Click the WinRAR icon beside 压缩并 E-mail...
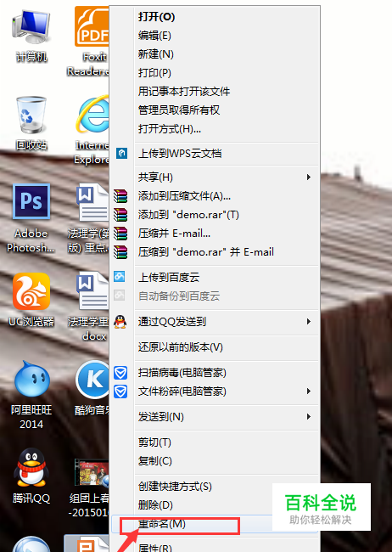The width and height of the screenshot is (392, 552). pos(120,233)
